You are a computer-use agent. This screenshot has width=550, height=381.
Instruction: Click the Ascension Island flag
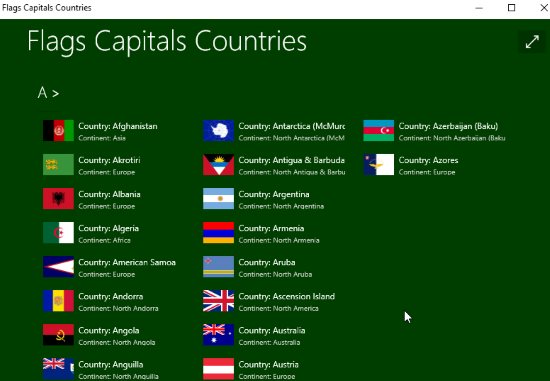pos(219,301)
